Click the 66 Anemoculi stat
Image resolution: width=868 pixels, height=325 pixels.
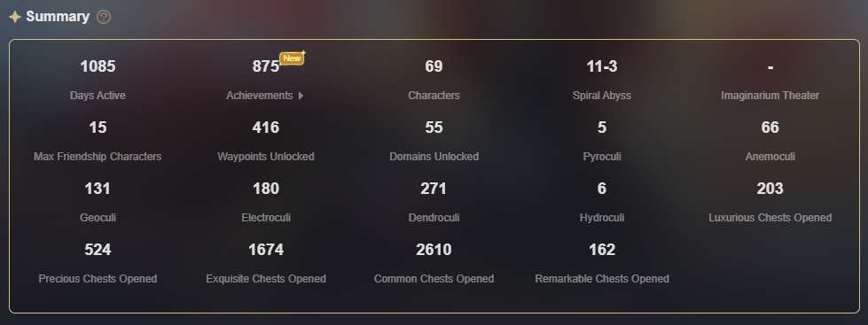click(x=770, y=141)
